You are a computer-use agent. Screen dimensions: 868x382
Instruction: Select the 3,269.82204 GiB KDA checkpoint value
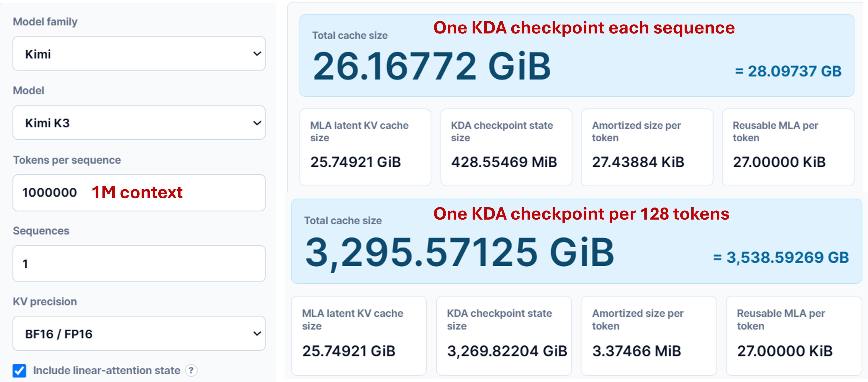[507, 351]
